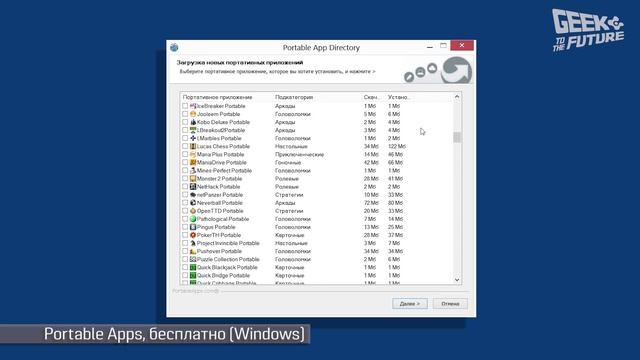Select the Monster 2 Portable name
Screen dimensions: 640x360
[220, 179]
